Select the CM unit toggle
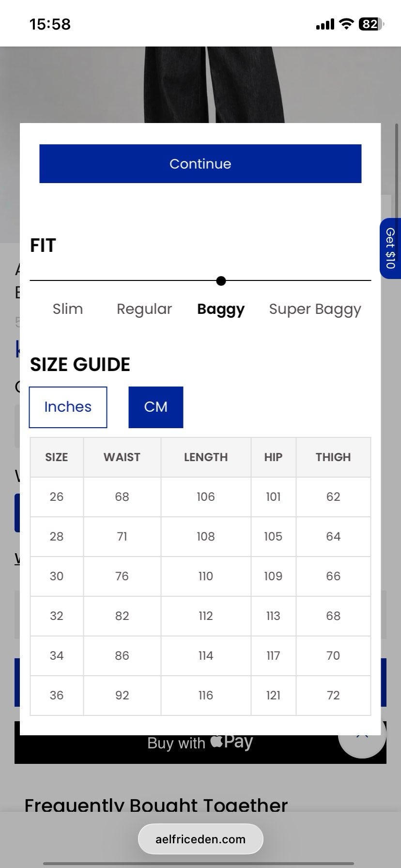Image resolution: width=401 pixels, height=868 pixels. point(156,407)
